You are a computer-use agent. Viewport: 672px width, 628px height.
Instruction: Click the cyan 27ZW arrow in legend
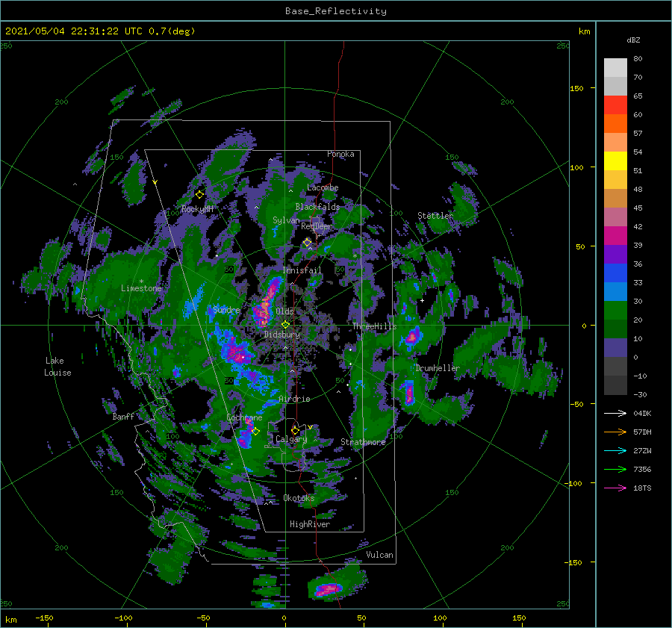tap(615, 450)
